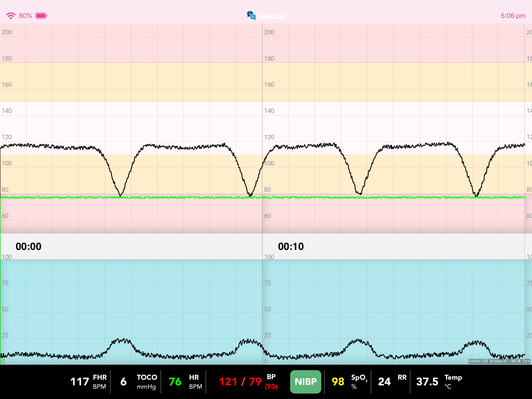This screenshot has width=532, height=399.
Task: Tap the Temp 37.5 °C reading
Action: click(427, 382)
